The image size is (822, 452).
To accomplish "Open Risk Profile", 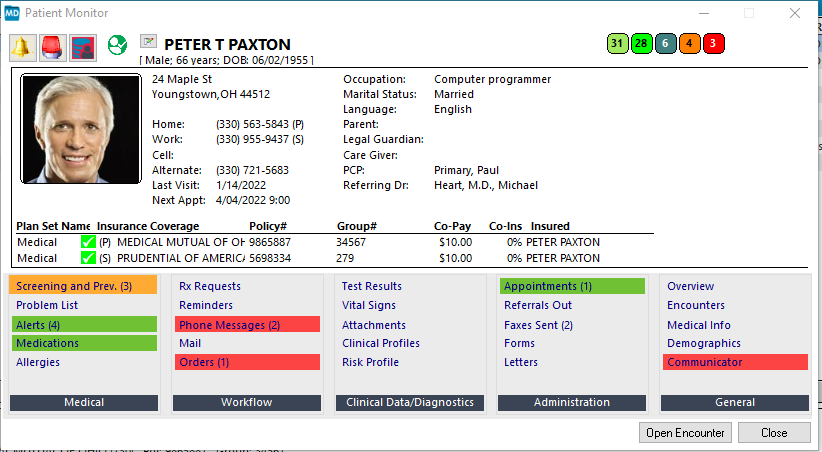I will (370, 362).
